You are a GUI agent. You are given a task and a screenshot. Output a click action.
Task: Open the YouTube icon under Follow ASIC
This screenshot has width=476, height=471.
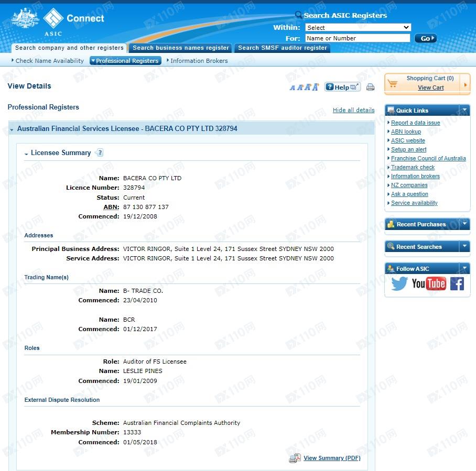(428, 284)
